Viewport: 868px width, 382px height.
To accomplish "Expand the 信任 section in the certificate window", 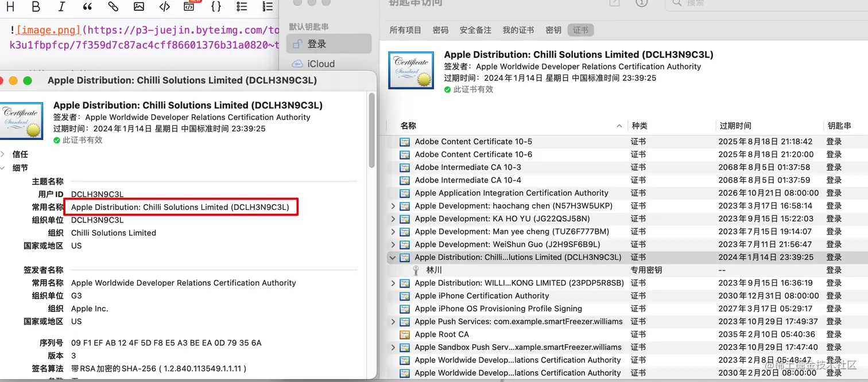I will [x=3, y=154].
